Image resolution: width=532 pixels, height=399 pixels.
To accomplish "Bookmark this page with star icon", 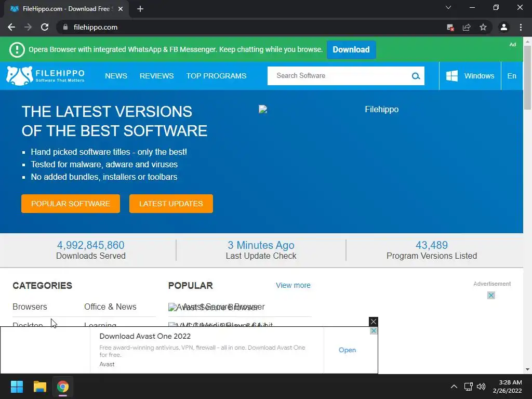I will coord(483,27).
